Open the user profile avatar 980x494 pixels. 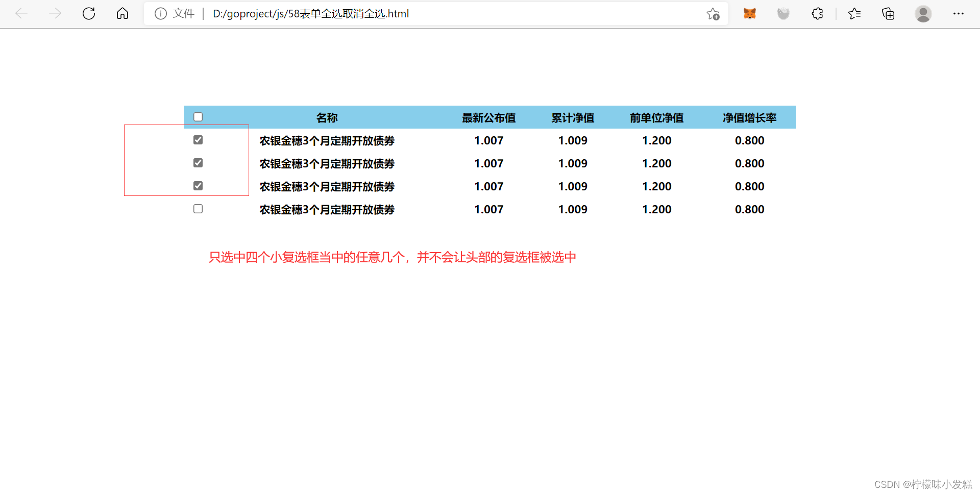click(x=923, y=14)
